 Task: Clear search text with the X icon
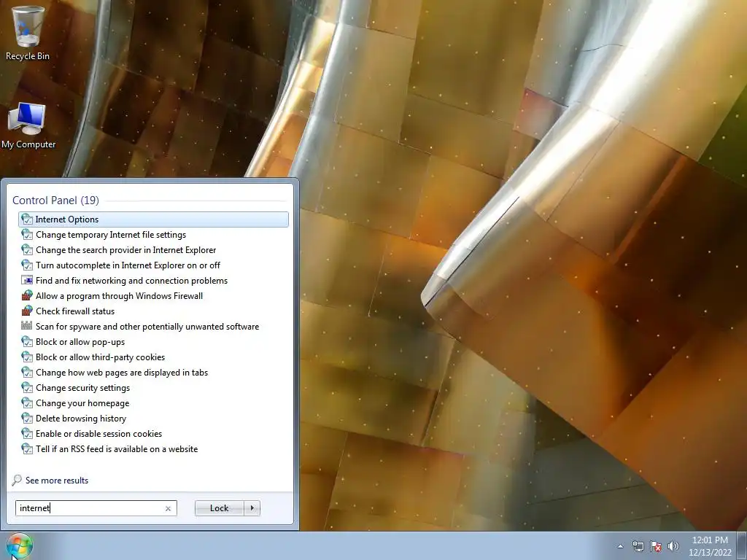(x=168, y=508)
